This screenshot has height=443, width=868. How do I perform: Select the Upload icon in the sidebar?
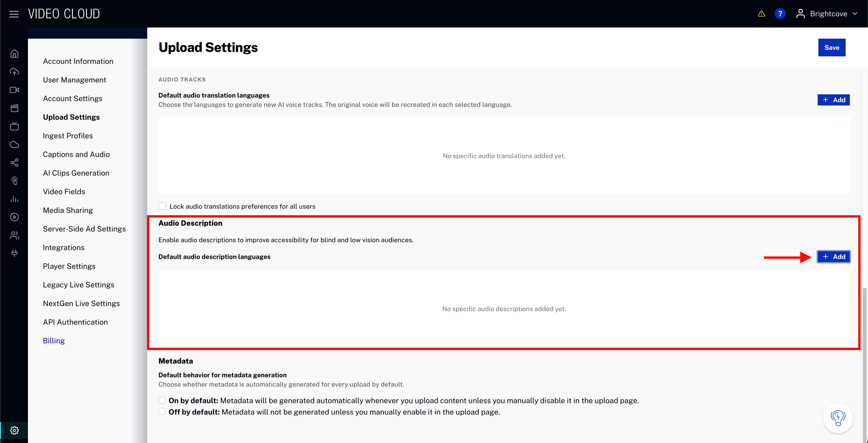pyautogui.click(x=14, y=72)
